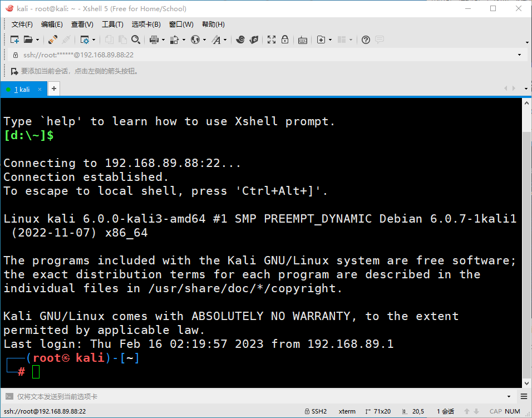Click the status bar down arrow icon
Viewport: 532px width, 418px height.
[476, 411]
